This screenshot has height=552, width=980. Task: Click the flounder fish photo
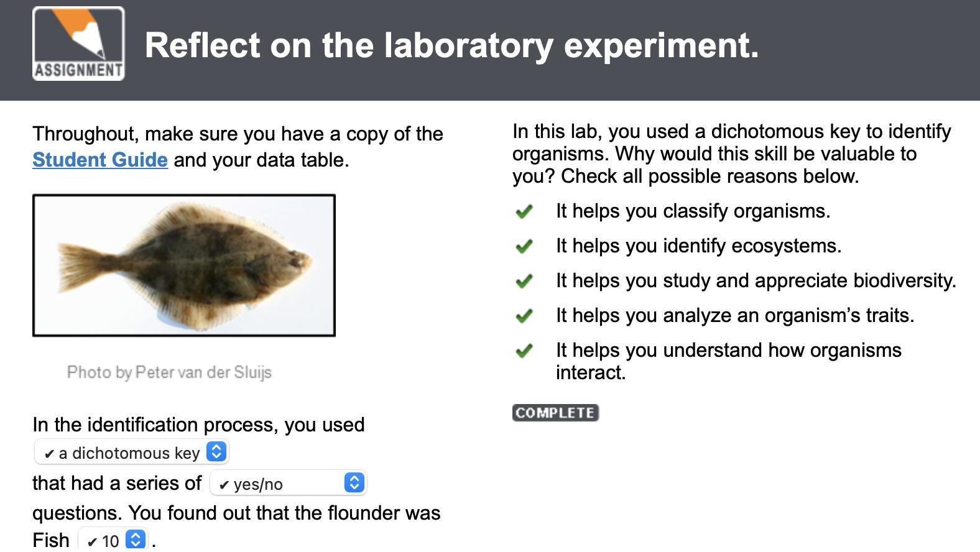click(x=184, y=265)
